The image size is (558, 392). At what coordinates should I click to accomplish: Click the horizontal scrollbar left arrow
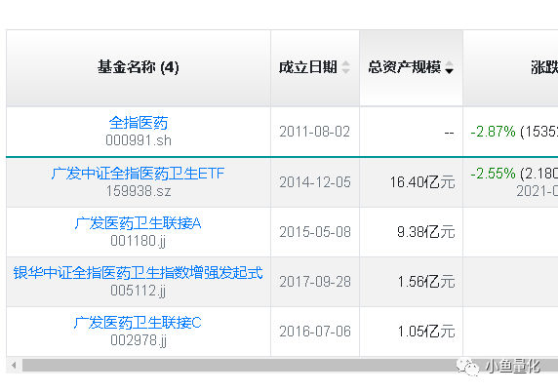(x=14, y=366)
